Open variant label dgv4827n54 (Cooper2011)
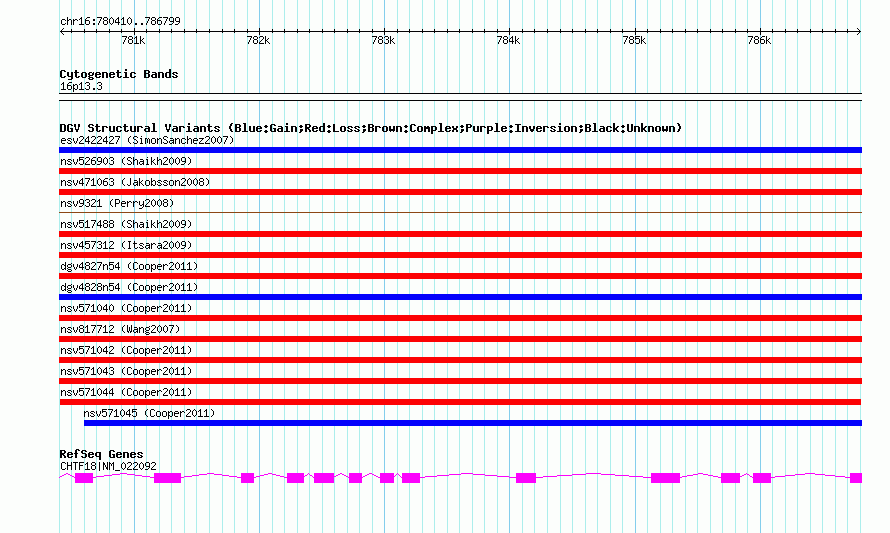Viewport: 890px width, 533px height. [129, 266]
